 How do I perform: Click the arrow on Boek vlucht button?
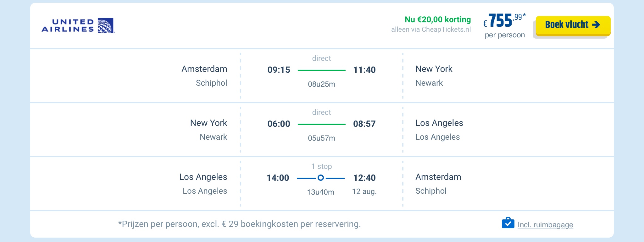click(x=596, y=25)
